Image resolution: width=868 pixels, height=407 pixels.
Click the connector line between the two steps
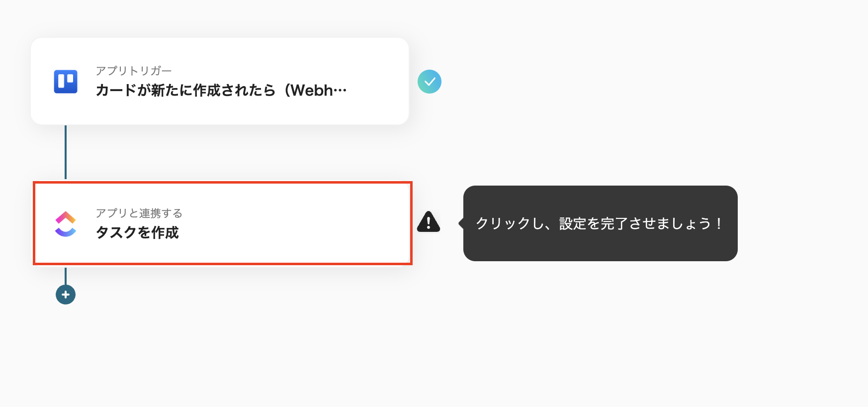click(x=66, y=152)
